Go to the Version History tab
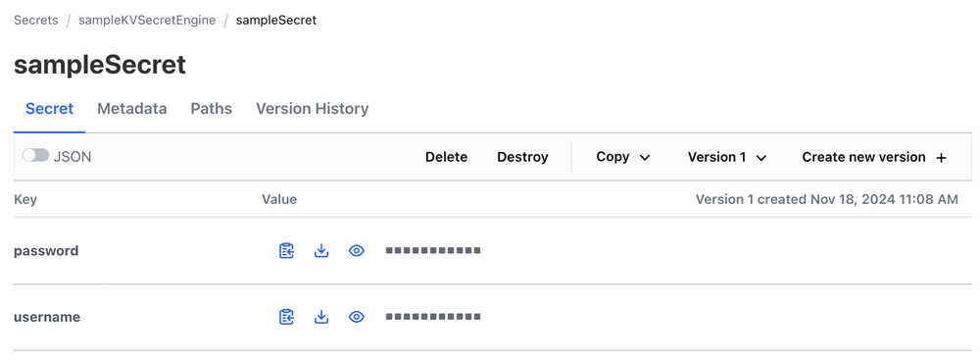The height and width of the screenshot is (363, 980). [313, 109]
